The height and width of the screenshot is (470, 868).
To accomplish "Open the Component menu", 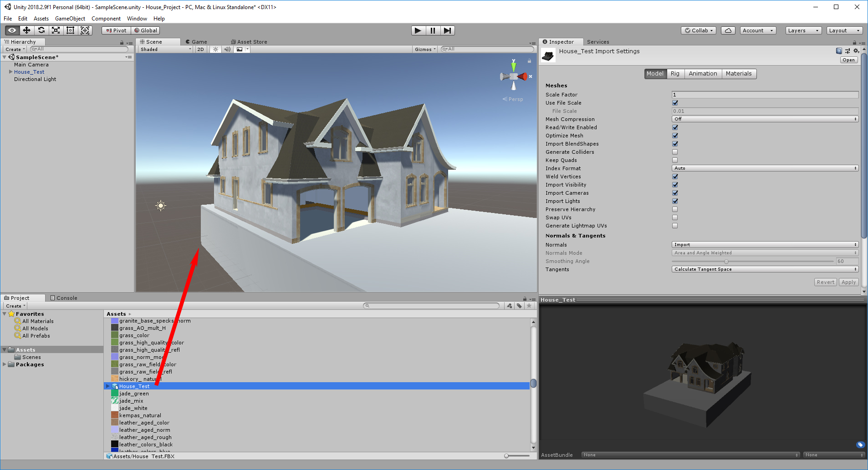I will [x=106, y=19].
